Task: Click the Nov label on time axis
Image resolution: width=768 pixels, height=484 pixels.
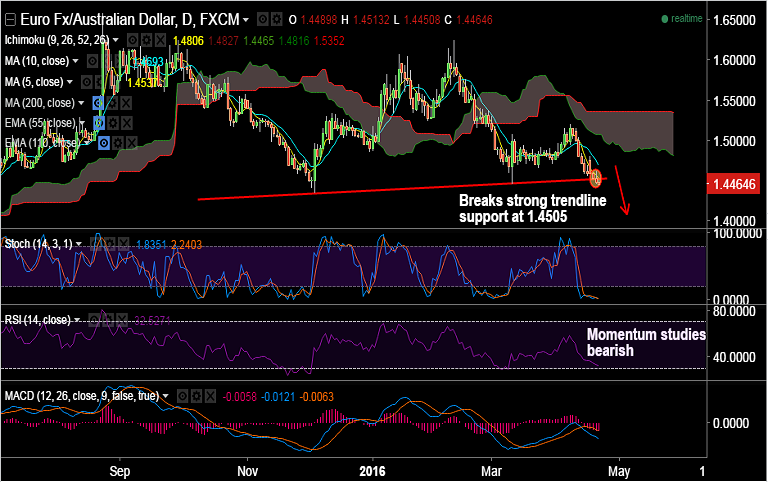Action: tap(247, 471)
